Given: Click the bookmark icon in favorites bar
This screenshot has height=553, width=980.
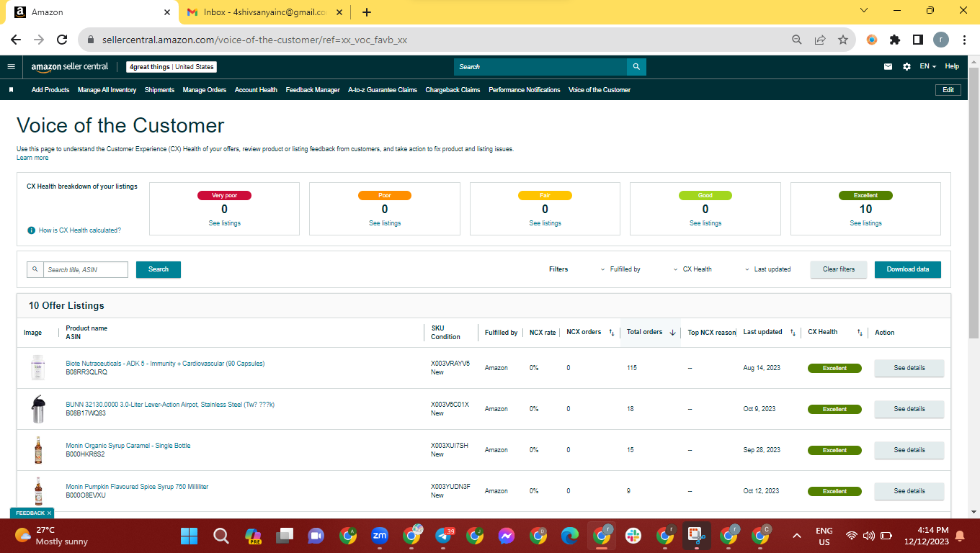Looking at the screenshot, I should pyautogui.click(x=12, y=90).
